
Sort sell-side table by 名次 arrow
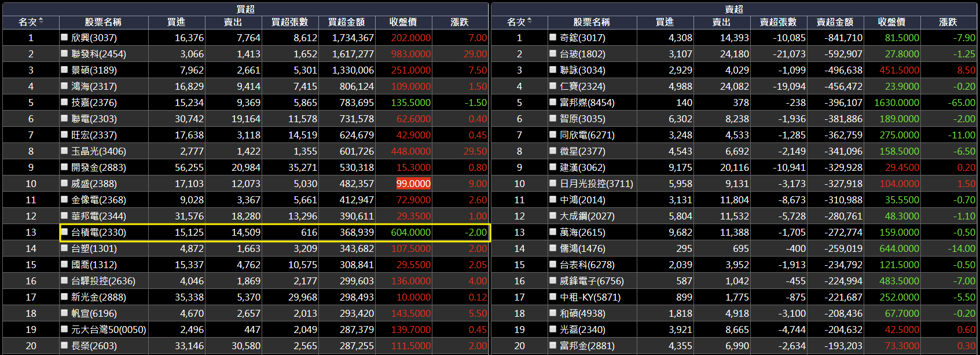pos(530,21)
